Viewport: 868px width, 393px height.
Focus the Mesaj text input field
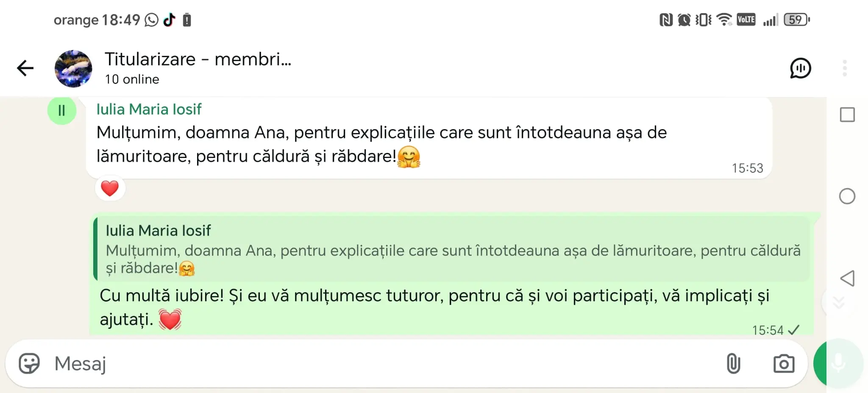click(x=381, y=363)
